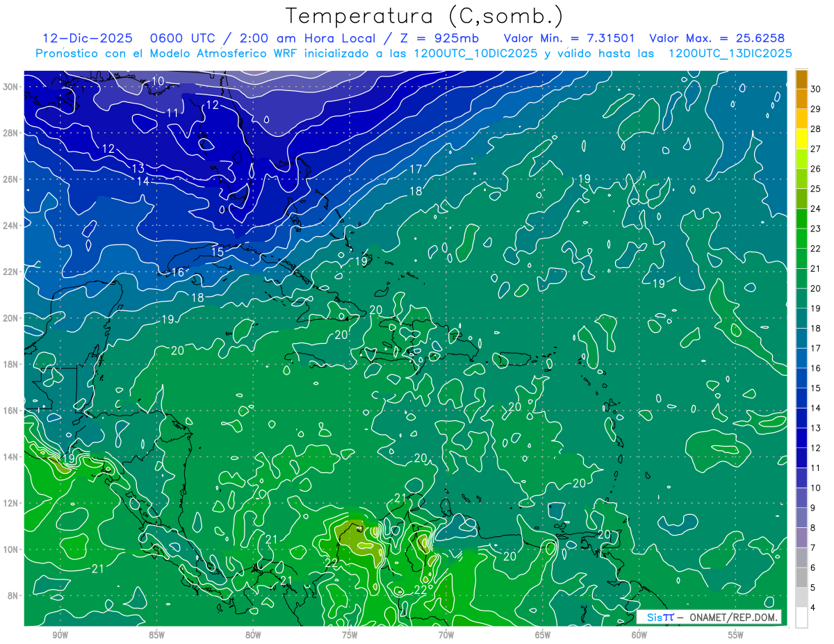
Task: Click the 12N latitude axis label
Action: point(11,503)
